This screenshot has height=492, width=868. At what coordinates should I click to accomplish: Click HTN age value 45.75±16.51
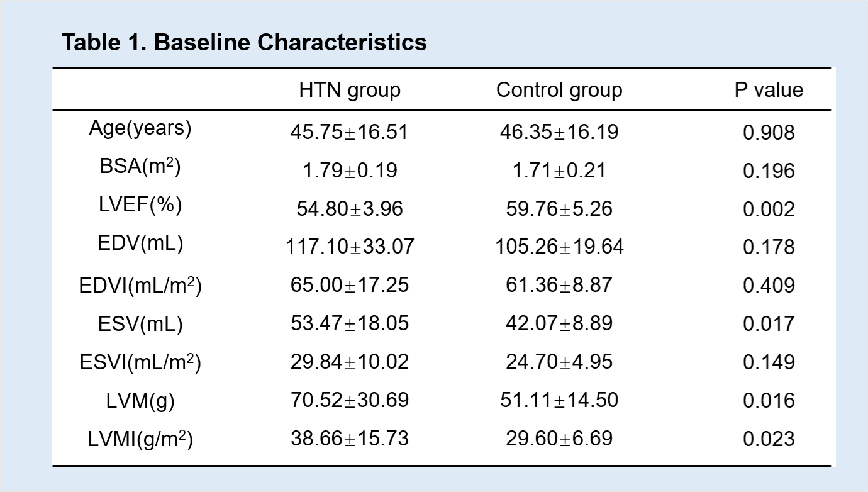pos(349,132)
